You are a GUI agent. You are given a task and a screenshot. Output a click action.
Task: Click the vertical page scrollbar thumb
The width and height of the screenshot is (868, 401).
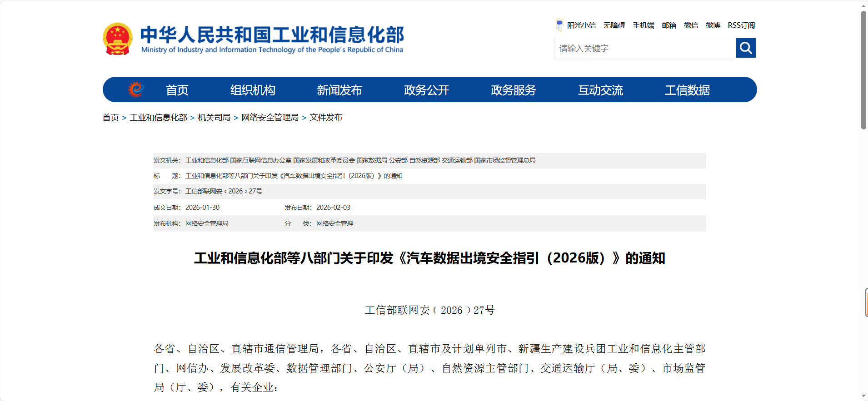click(863, 70)
